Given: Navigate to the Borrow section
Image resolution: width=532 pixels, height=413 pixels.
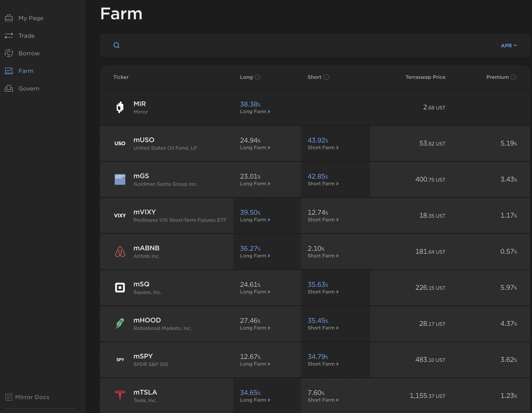Looking at the screenshot, I should (29, 53).
